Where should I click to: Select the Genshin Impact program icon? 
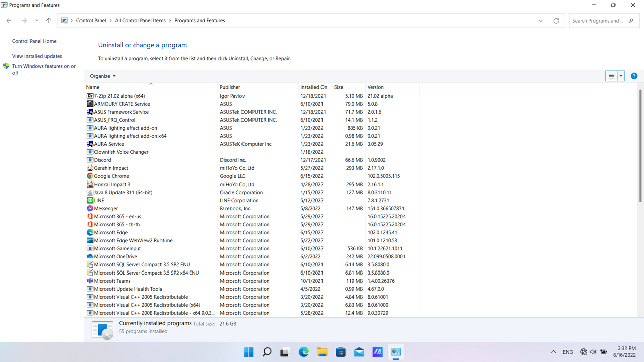pos(90,168)
